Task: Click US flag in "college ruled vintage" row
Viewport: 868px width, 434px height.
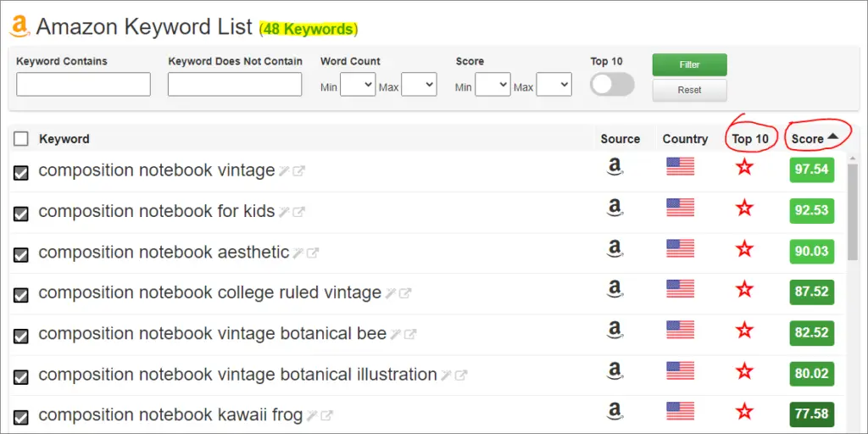Action: [681, 289]
